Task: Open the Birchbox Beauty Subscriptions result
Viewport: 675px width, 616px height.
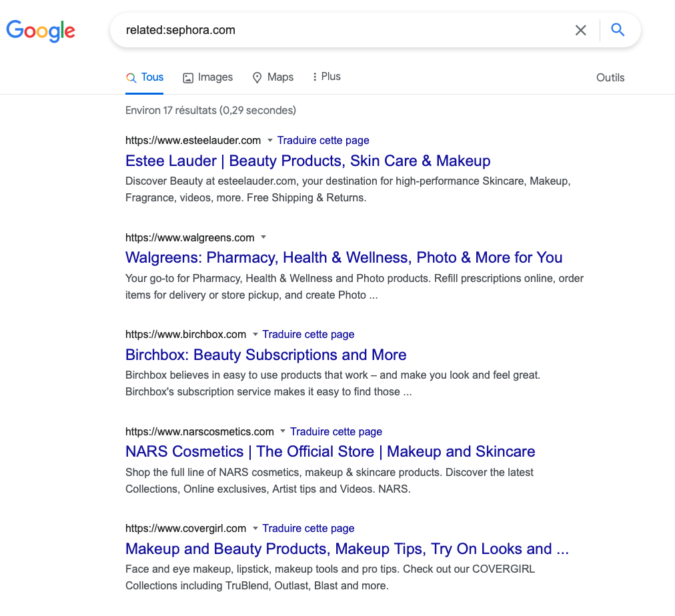Action: 265,355
